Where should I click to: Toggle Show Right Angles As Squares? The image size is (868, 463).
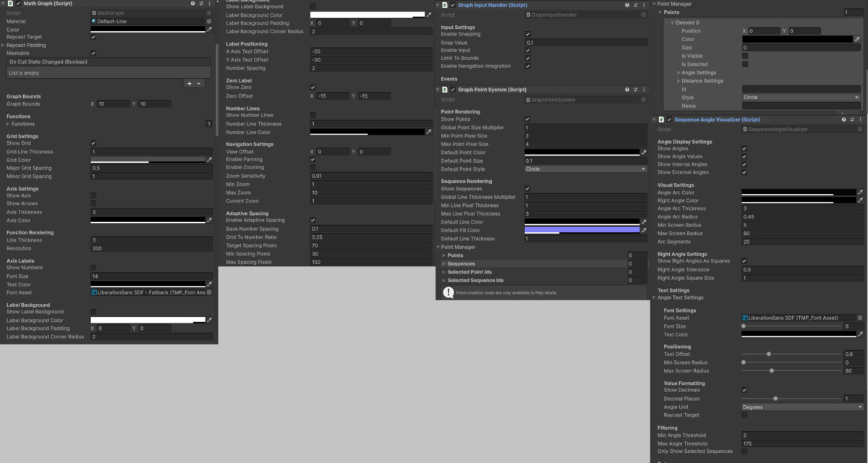tap(744, 261)
